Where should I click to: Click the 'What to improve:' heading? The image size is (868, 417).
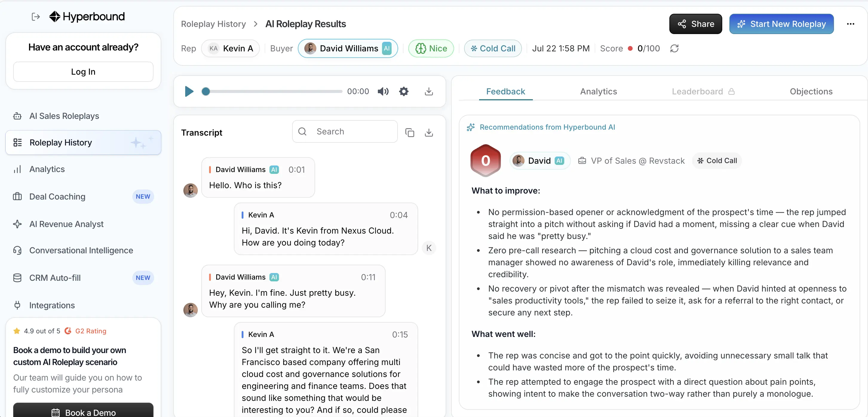505,191
